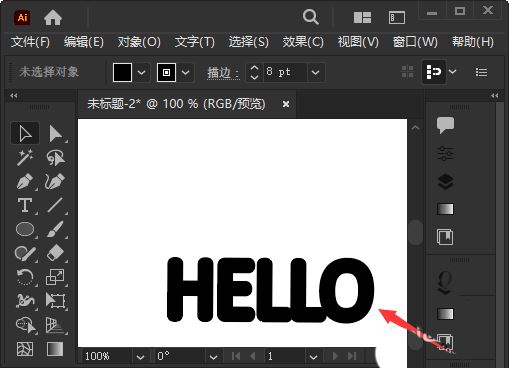This screenshot has height=368, width=509.
Task: Select the Type tool
Action: pyautogui.click(x=25, y=205)
